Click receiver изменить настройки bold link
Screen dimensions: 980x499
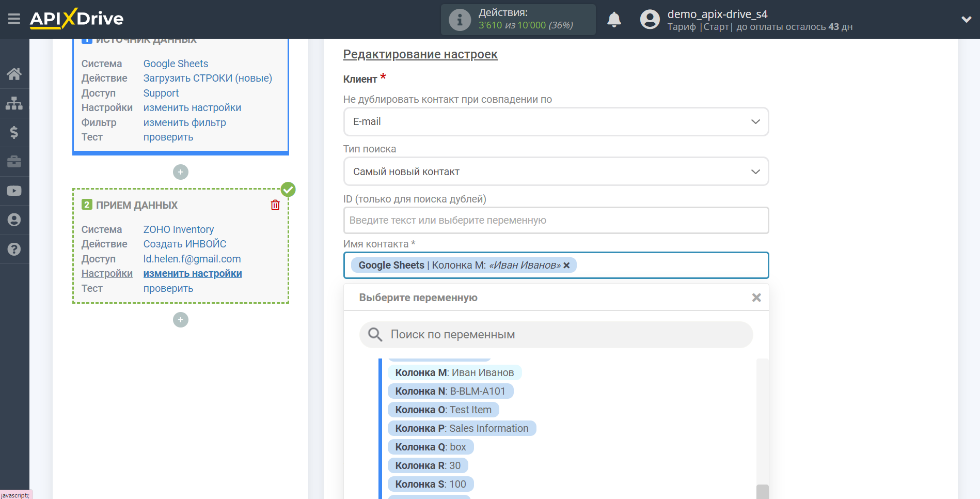tap(193, 273)
